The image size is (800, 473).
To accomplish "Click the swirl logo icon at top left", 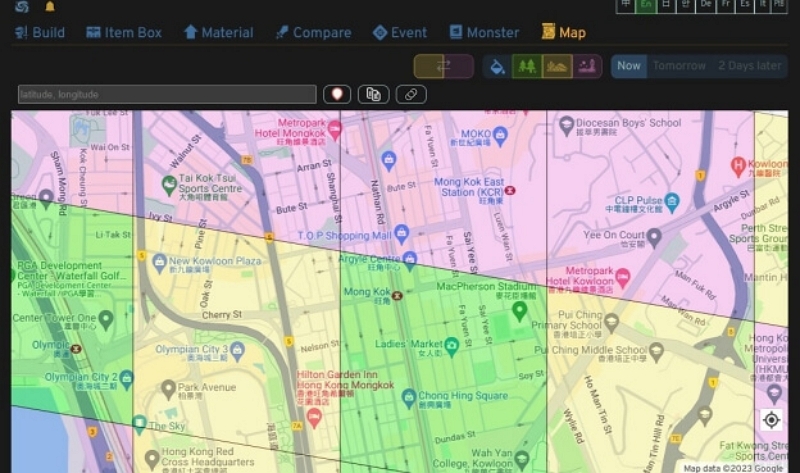I will coord(21,7).
